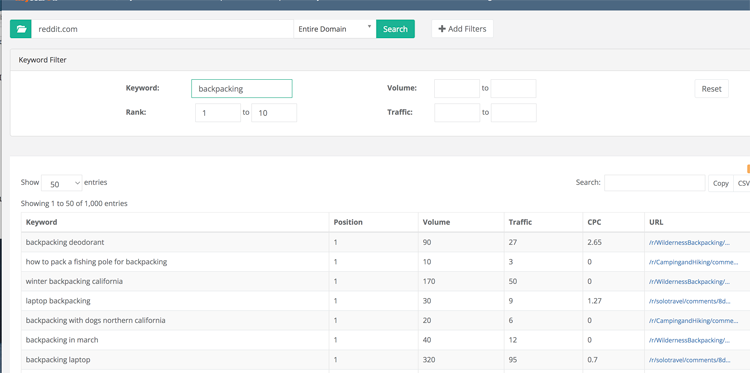Click the Volume minimum field
This screenshot has height=373, width=750.
[x=457, y=89]
